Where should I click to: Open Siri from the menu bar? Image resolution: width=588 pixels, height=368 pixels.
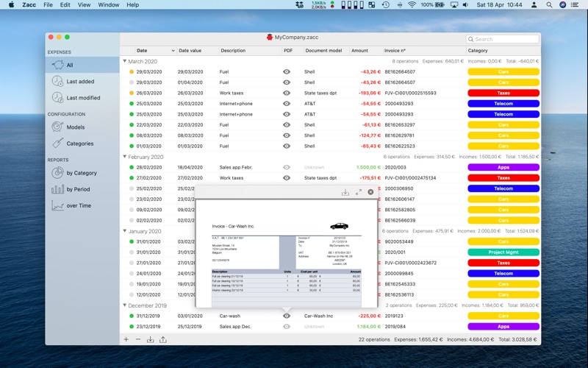point(562,5)
